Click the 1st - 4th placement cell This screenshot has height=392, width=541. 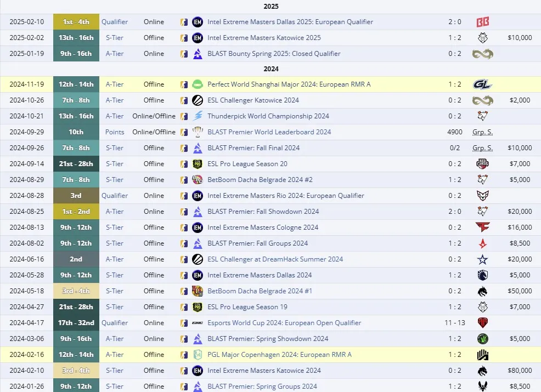pos(76,22)
